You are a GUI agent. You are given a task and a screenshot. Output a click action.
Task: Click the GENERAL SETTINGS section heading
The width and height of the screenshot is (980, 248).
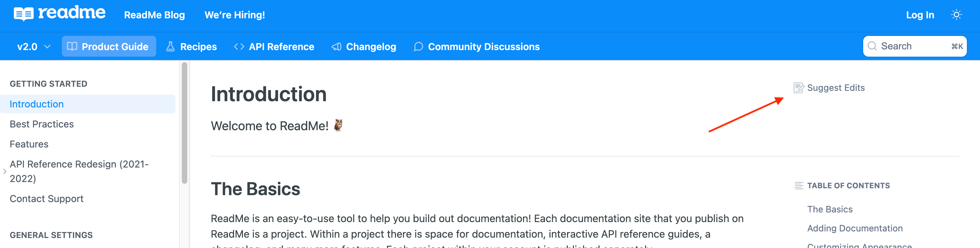(51, 235)
